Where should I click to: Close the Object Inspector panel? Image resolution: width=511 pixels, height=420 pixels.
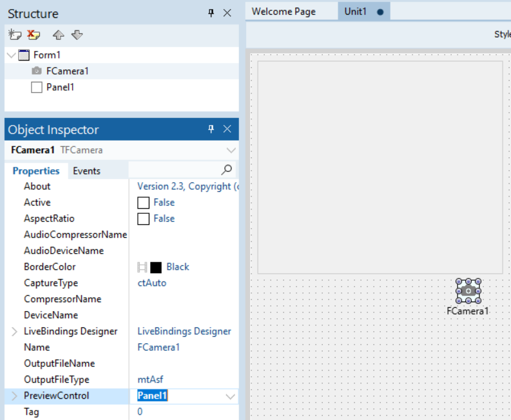[x=227, y=129]
